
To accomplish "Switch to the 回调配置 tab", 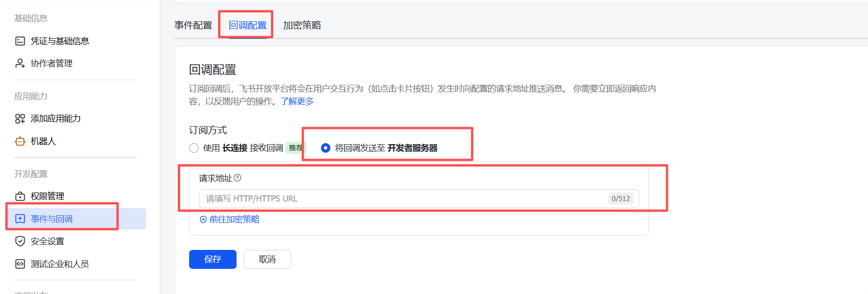I will [x=247, y=25].
